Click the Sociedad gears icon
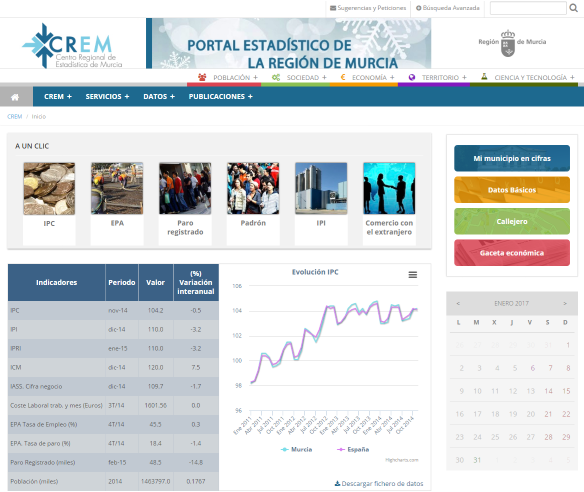This screenshot has width=584, height=492. click(x=276, y=77)
